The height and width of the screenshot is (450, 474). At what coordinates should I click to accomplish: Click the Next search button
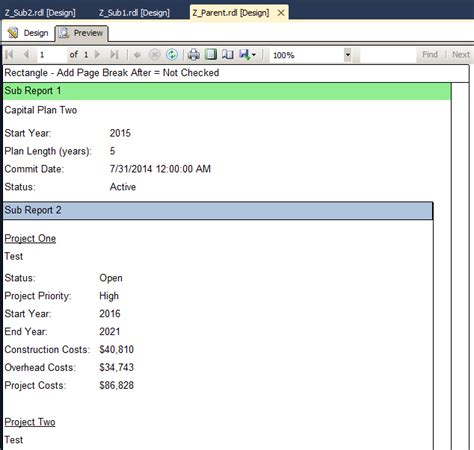tap(461, 55)
